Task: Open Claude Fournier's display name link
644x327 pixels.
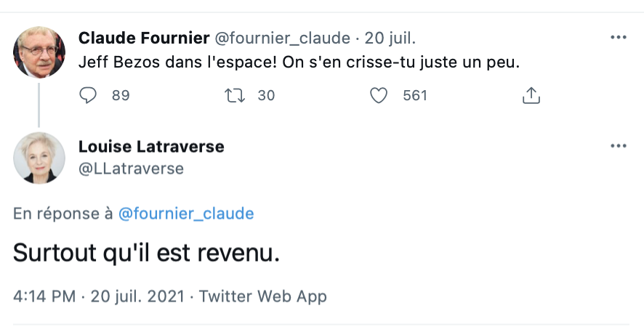Action: (144, 38)
